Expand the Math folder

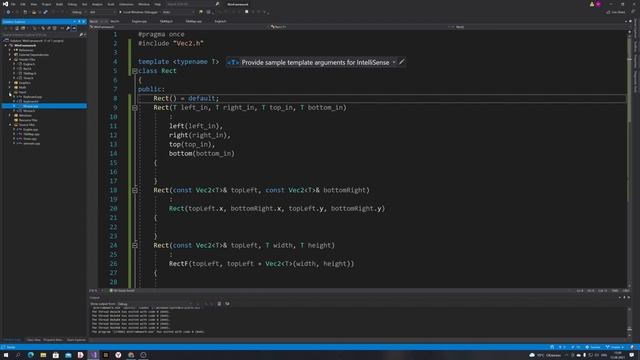point(10,87)
